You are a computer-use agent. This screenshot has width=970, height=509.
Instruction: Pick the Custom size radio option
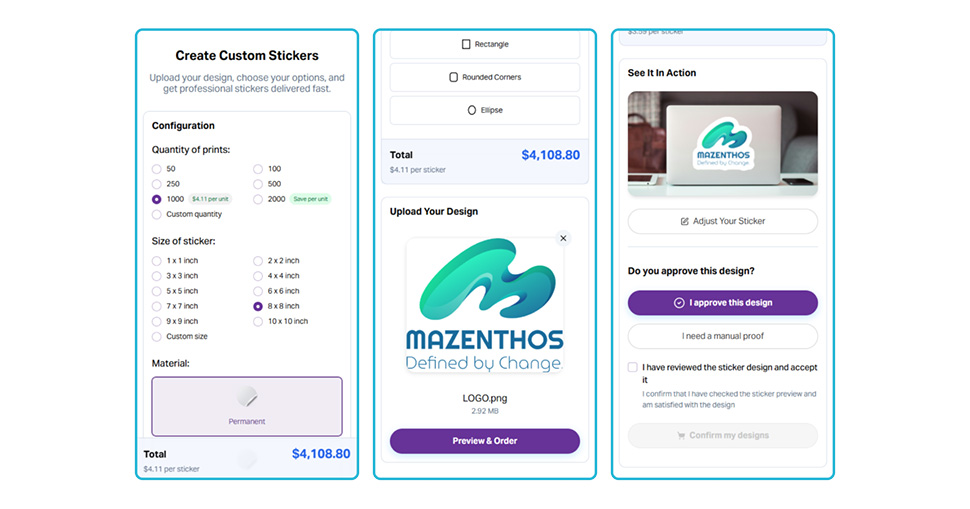pyautogui.click(x=157, y=336)
